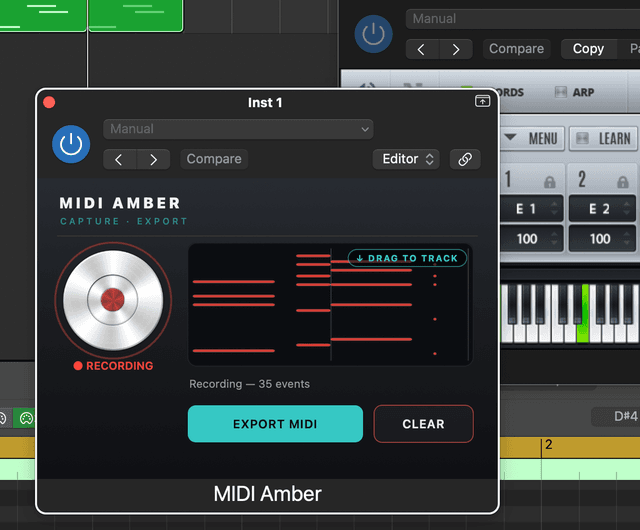Click the pop-out icon in Inst 1 title bar
The image size is (640, 530).
tap(482, 100)
